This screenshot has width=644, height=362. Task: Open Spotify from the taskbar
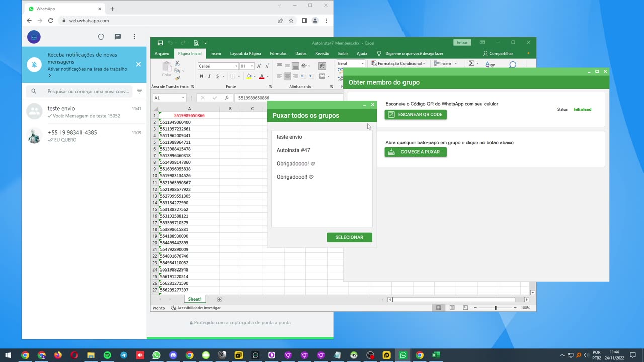(x=107, y=355)
